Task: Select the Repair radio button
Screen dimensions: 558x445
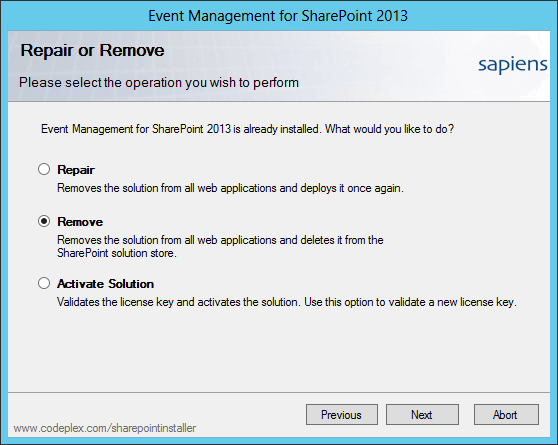Action: coord(44,169)
